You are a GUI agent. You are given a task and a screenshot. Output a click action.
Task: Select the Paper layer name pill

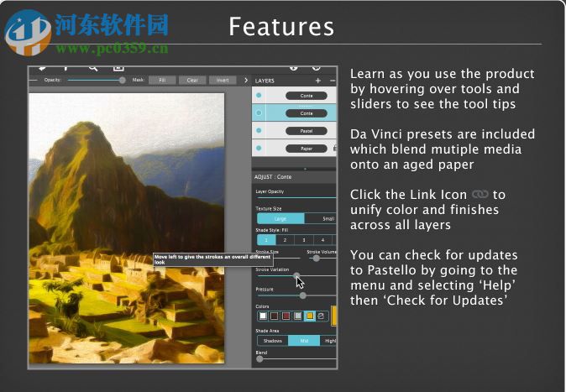coord(307,149)
